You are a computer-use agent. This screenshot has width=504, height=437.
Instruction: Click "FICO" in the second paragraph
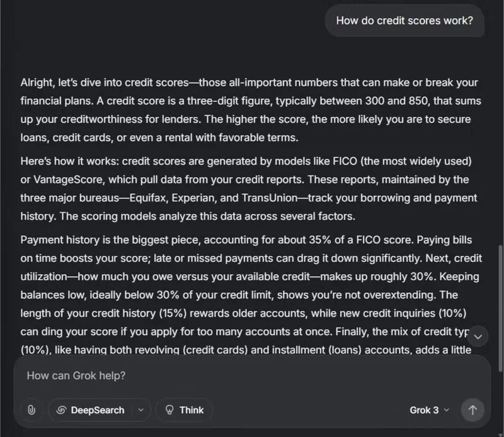pos(345,161)
